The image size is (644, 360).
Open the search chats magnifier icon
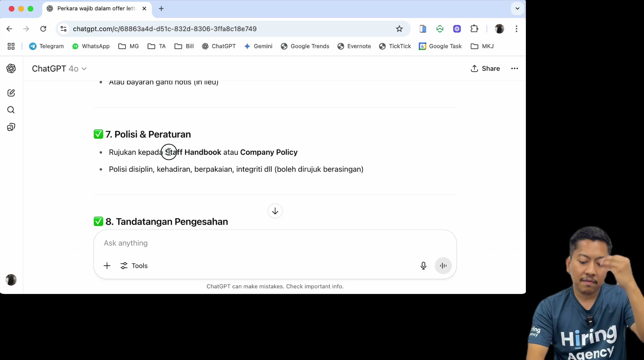click(11, 110)
